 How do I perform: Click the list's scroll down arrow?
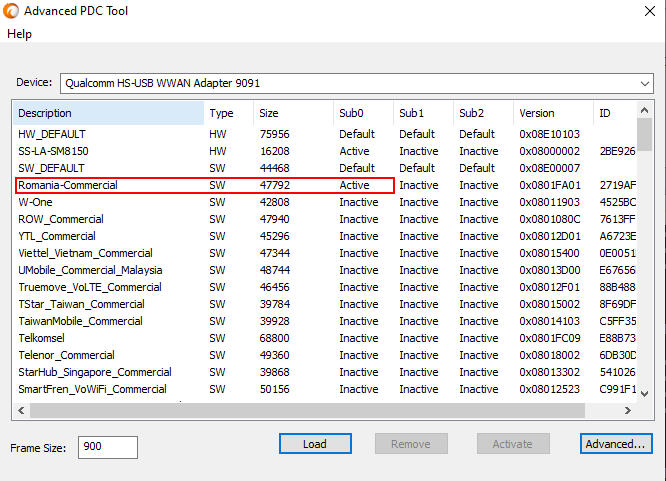point(644,393)
